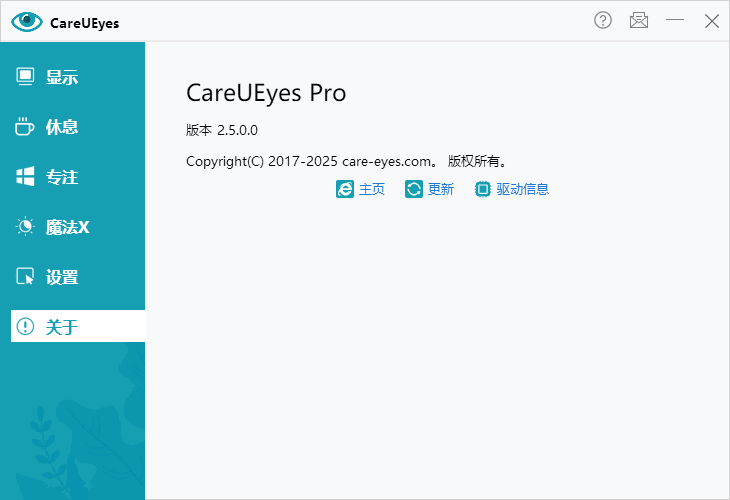Click the About exclamation icon
Viewport: 730px width, 500px height.
pyautogui.click(x=26, y=327)
